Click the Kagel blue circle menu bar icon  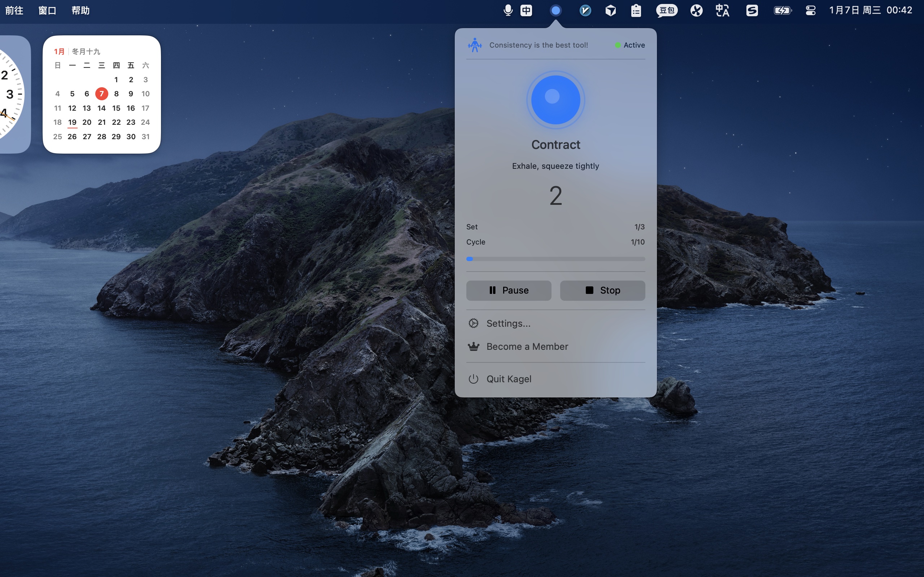(x=555, y=11)
